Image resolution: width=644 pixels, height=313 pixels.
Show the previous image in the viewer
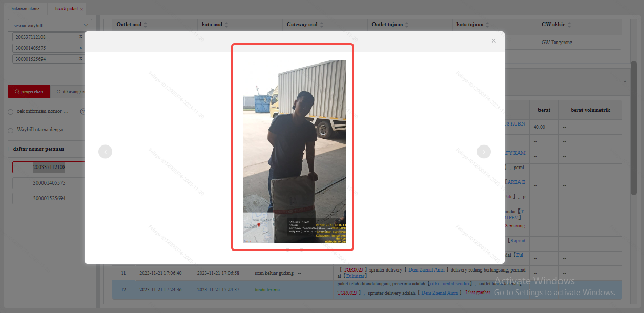tap(105, 152)
